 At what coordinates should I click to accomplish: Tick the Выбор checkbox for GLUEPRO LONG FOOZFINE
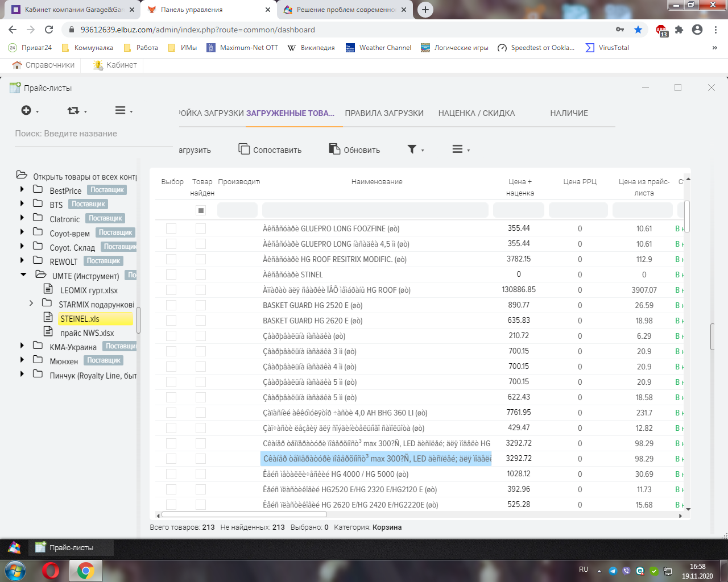pos(171,228)
